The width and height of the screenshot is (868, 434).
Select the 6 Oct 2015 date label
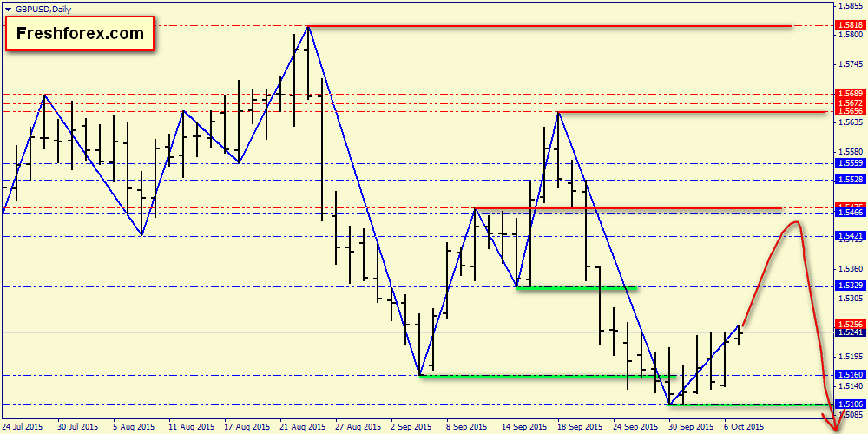coord(745,427)
